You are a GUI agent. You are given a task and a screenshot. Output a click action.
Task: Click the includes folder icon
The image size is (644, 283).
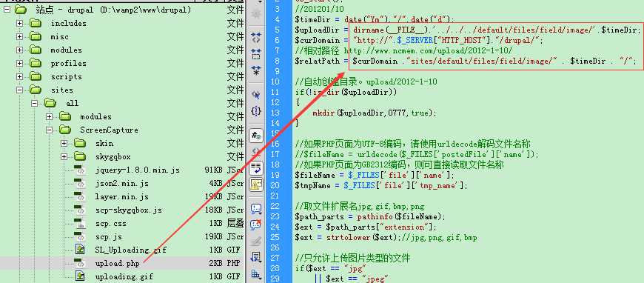pyautogui.click(x=36, y=24)
